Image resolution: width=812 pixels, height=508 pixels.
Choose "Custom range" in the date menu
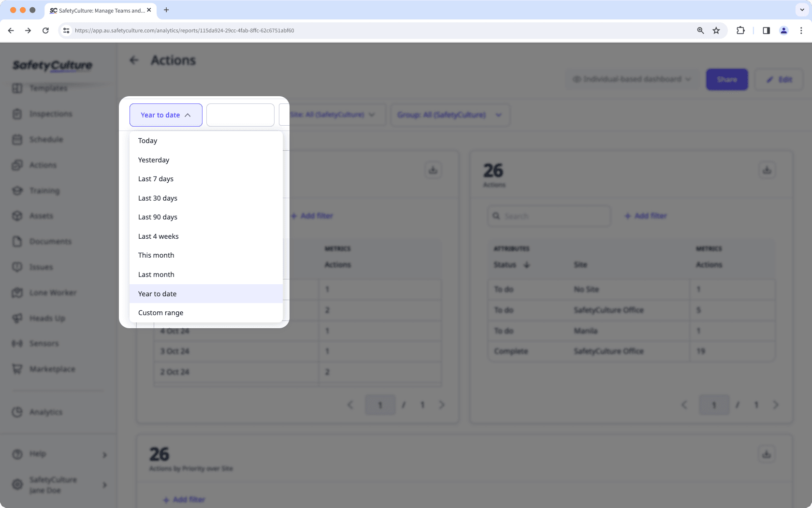click(160, 312)
